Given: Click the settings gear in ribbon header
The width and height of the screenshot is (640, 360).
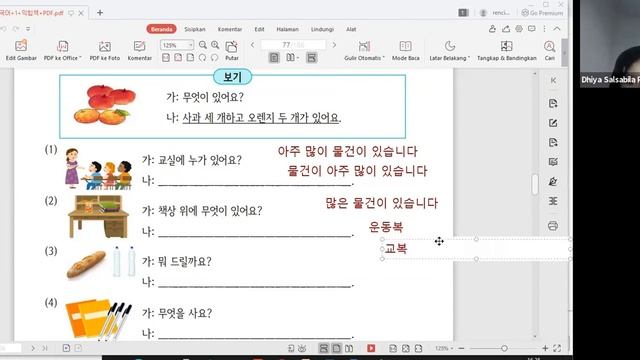Looking at the screenshot, I should (x=519, y=29).
